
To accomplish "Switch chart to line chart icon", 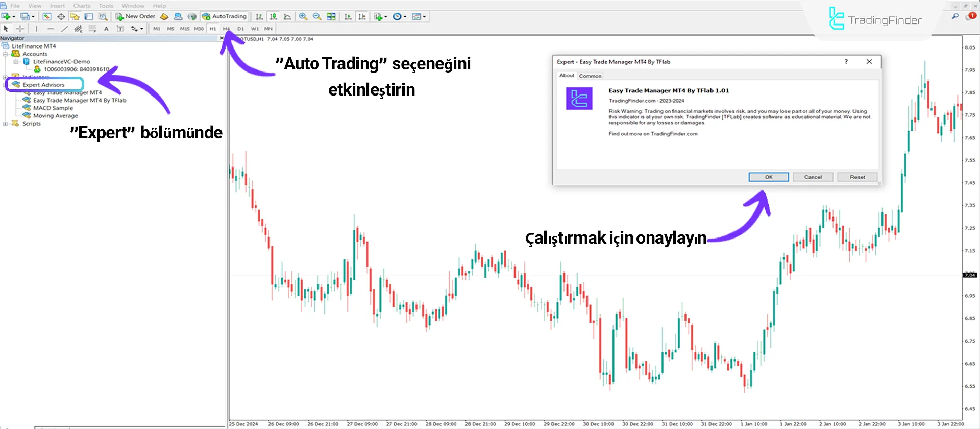I will [287, 16].
